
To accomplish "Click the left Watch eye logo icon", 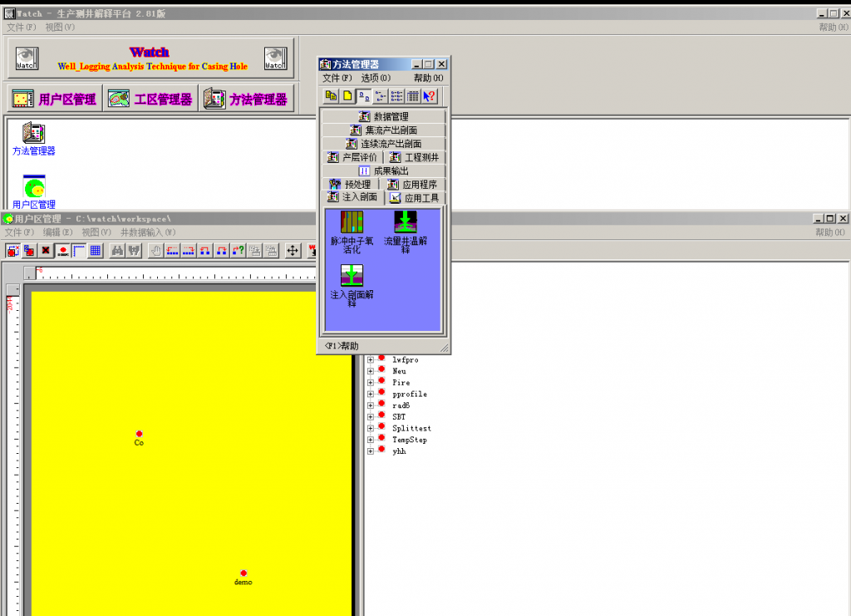I will coord(27,58).
